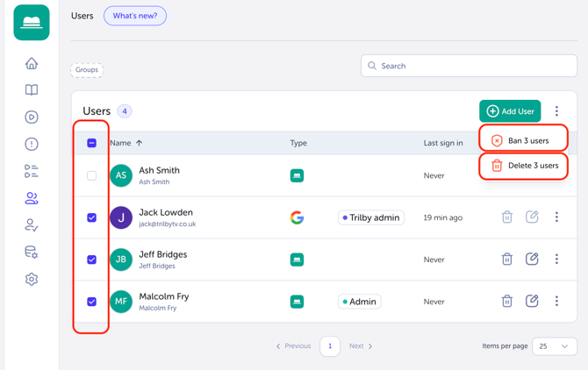Select Ban 3 users menu option
This screenshot has height=370, width=588.
[x=523, y=141]
